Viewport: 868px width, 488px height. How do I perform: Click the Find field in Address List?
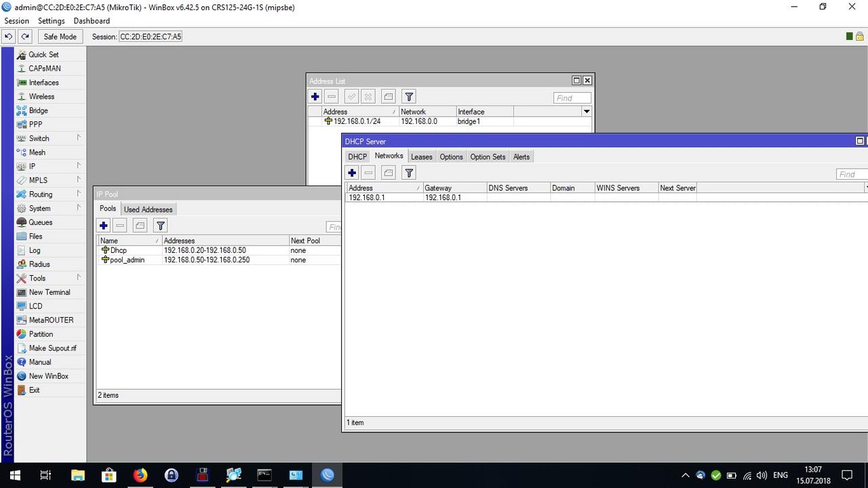click(x=572, y=98)
